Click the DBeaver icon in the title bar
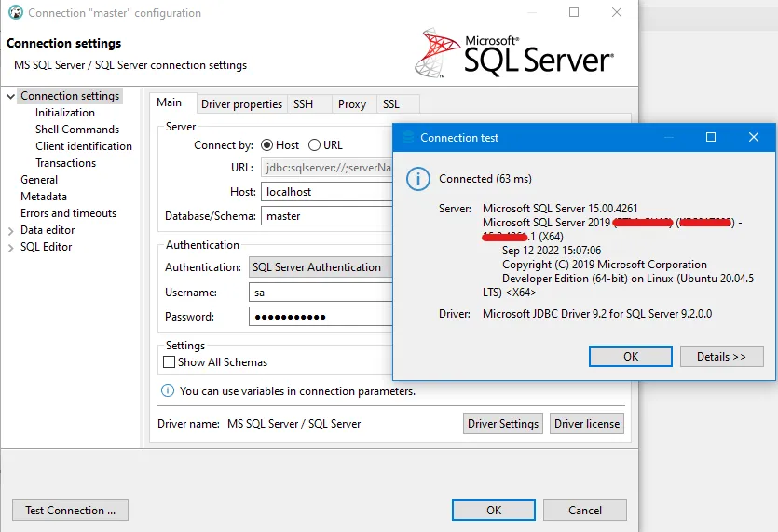 16,12
